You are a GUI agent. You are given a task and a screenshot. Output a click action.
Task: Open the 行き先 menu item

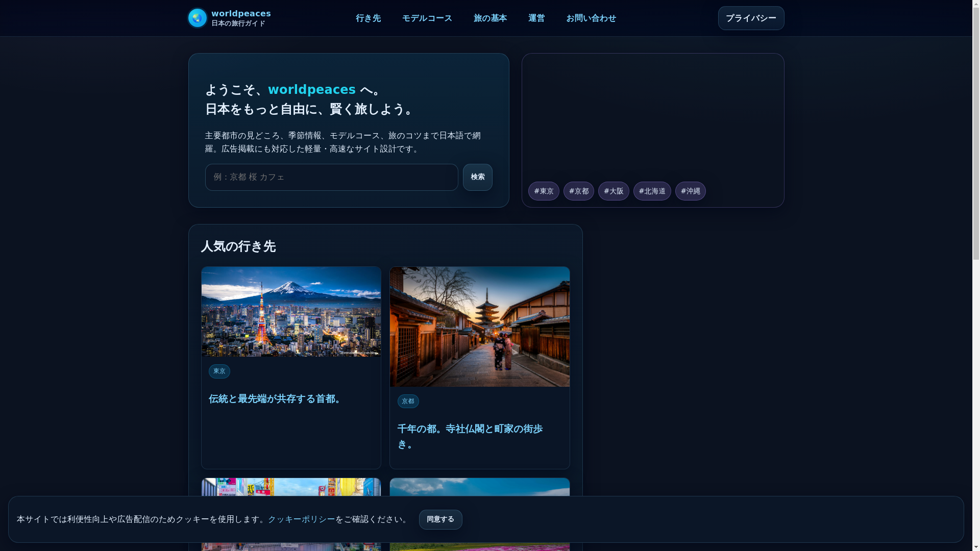tap(368, 18)
